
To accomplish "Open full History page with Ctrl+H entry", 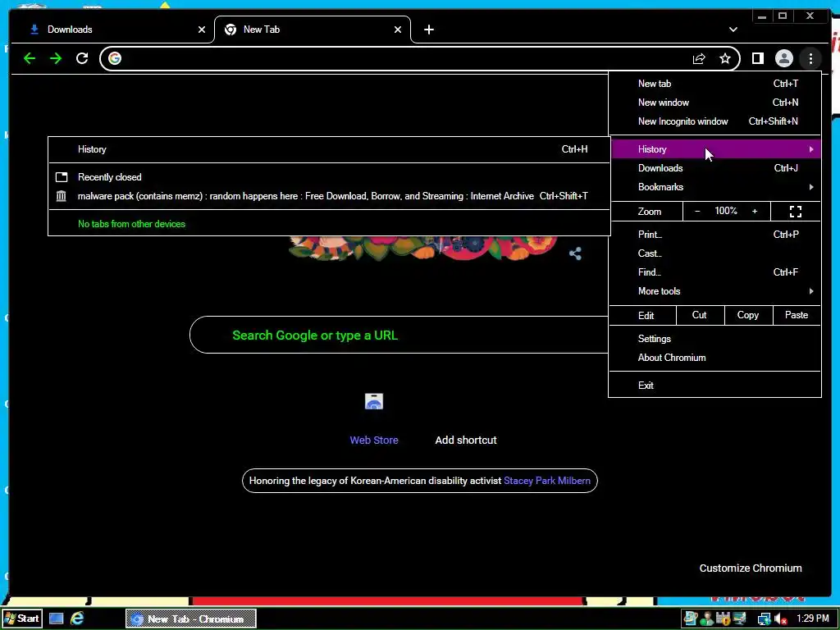I will click(x=329, y=149).
